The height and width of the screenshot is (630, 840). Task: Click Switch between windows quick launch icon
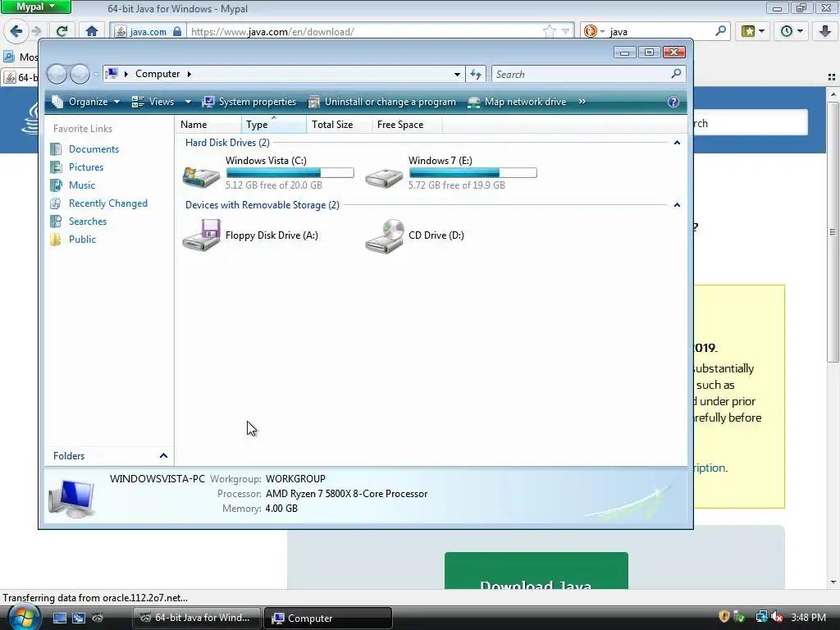[79, 618]
